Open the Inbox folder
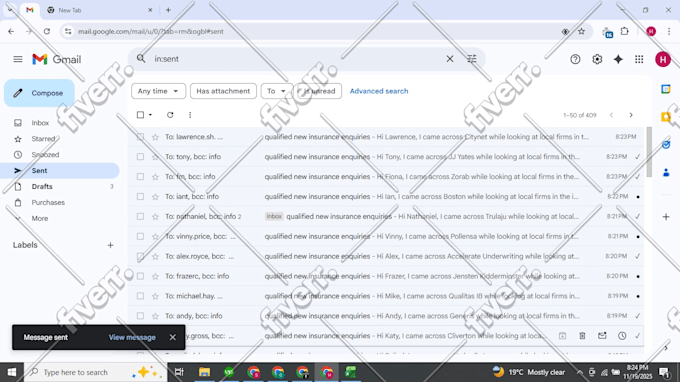 pyautogui.click(x=40, y=123)
